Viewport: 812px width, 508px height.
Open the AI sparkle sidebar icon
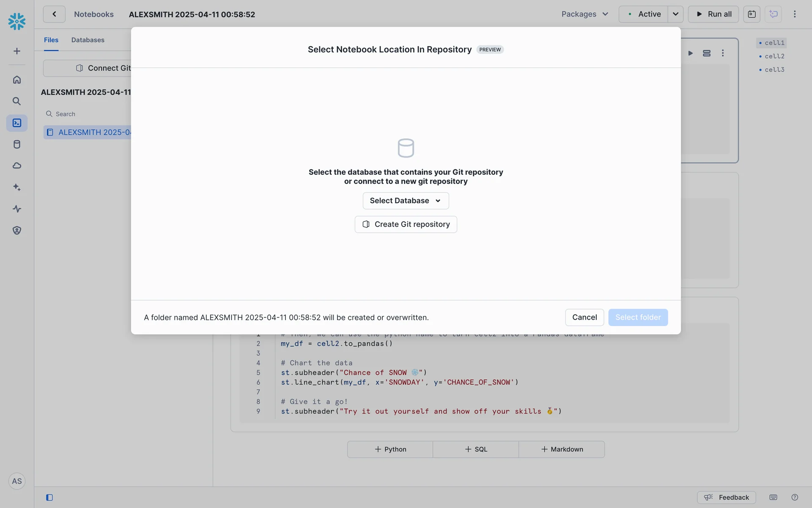point(17,187)
